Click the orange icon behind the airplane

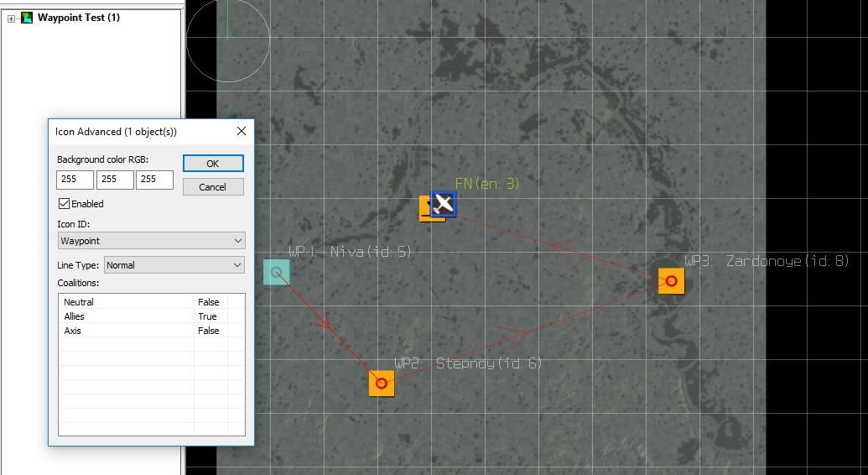click(x=425, y=210)
